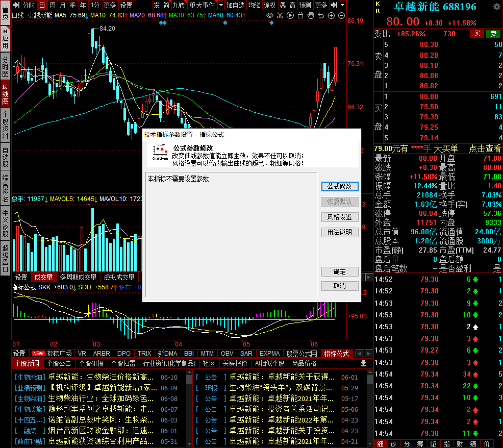Select the 1分 one-minute period
Viewport: 503px width, 448px height.
click(x=95, y=5)
